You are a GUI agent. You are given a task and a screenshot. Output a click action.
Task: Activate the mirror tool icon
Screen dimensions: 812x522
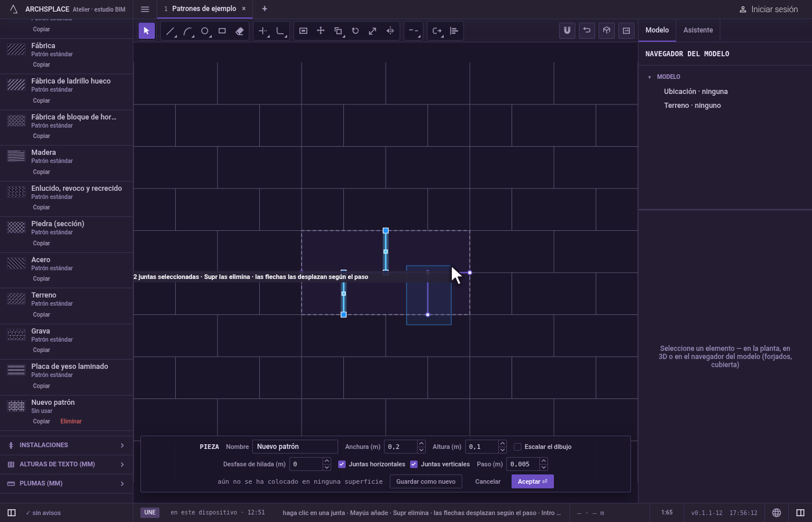pos(390,31)
